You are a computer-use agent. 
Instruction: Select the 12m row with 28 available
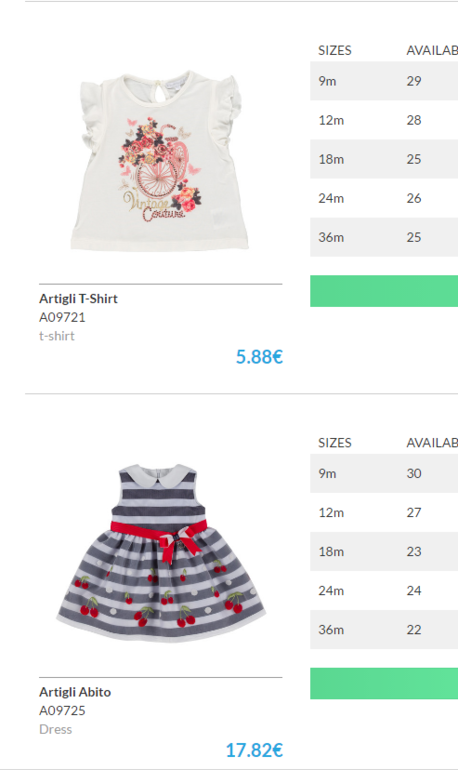(x=384, y=120)
